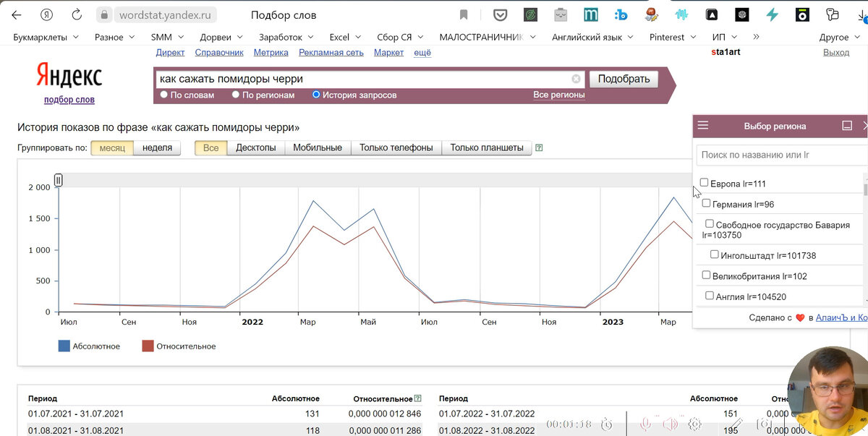Image resolution: width=868 pixels, height=436 pixels.
Task: Open the green circular extension icon
Action: pyautogui.click(x=530, y=14)
